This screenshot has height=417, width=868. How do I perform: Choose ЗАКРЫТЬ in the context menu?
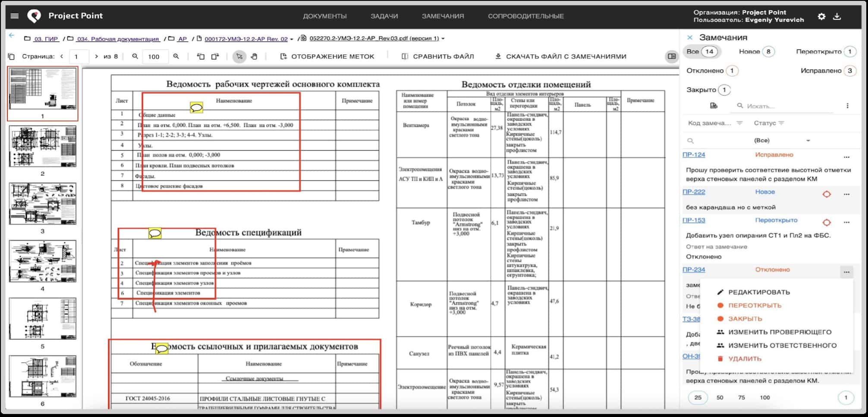click(739, 319)
